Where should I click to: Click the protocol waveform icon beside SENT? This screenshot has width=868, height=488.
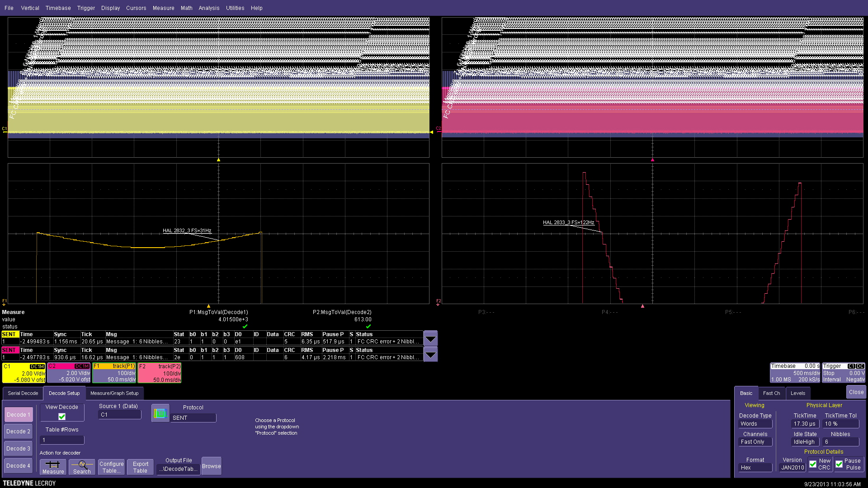(160, 413)
